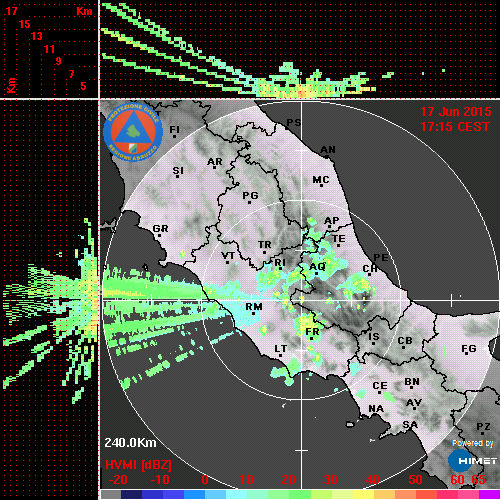The height and width of the screenshot is (500, 500).
Task: Click the Protezione Civile Abruzzo logo
Action: click(133, 132)
